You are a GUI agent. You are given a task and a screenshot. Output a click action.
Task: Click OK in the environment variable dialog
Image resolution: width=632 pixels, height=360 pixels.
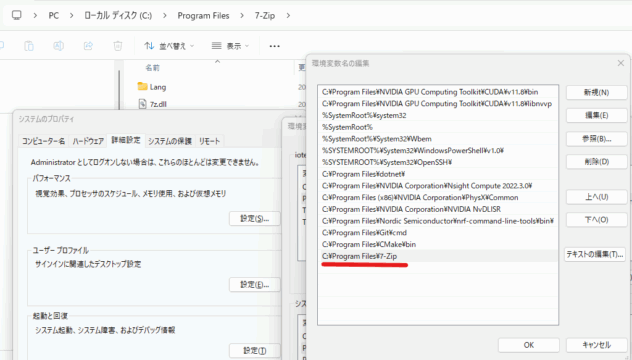(x=528, y=345)
